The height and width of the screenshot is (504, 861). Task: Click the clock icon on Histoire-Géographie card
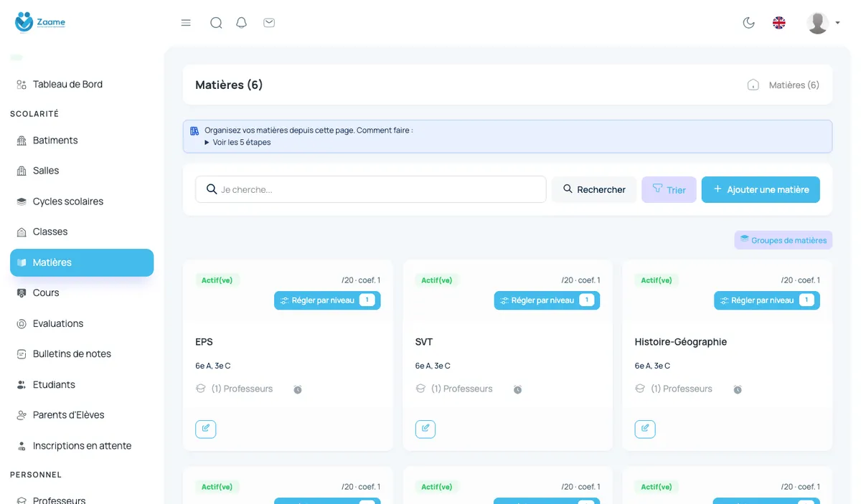tap(738, 389)
